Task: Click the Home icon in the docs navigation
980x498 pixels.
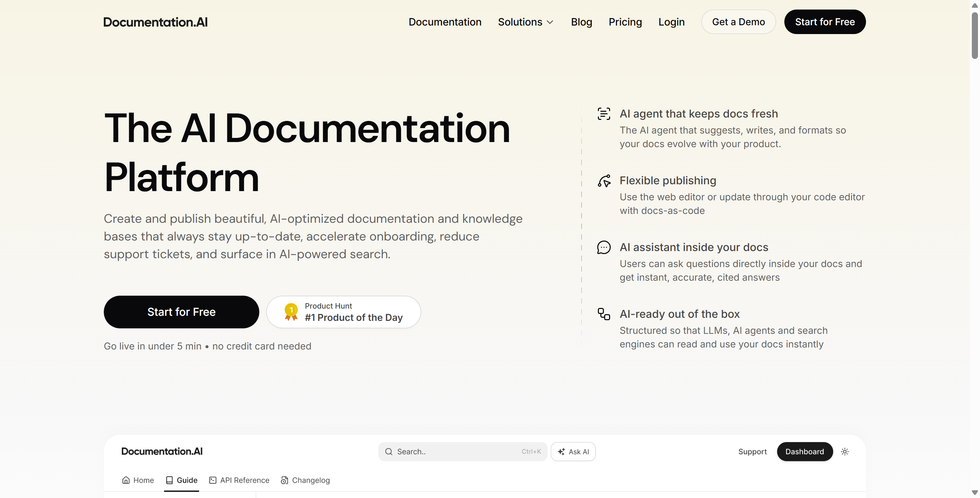Action: [x=127, y=480]
